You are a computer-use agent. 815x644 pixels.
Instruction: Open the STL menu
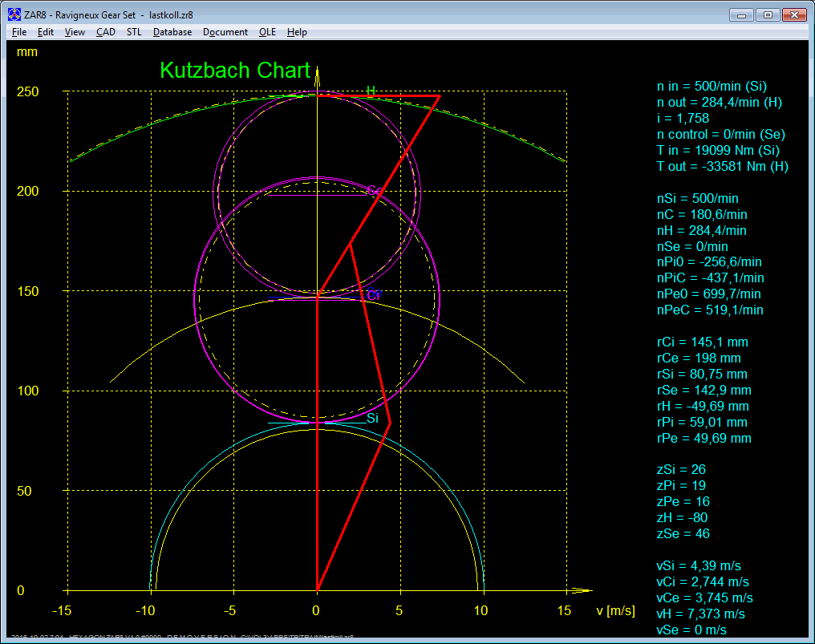pos(134,32)
